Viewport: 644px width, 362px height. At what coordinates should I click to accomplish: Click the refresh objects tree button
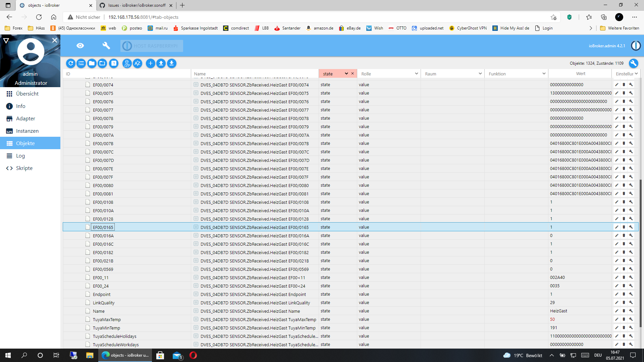pos(71,63)
